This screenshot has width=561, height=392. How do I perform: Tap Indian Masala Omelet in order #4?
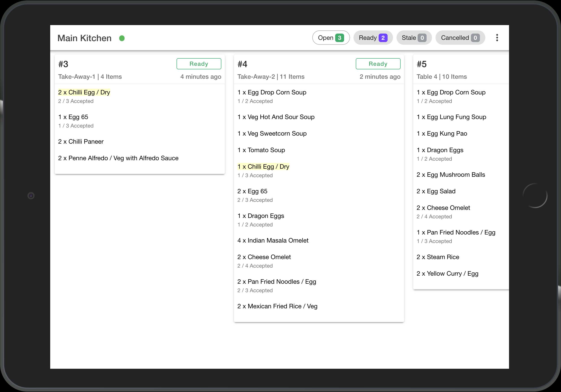point(273,241)
